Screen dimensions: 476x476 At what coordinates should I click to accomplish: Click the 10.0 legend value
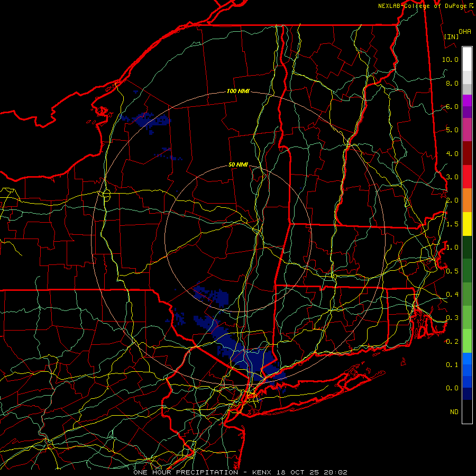(450, 59)
